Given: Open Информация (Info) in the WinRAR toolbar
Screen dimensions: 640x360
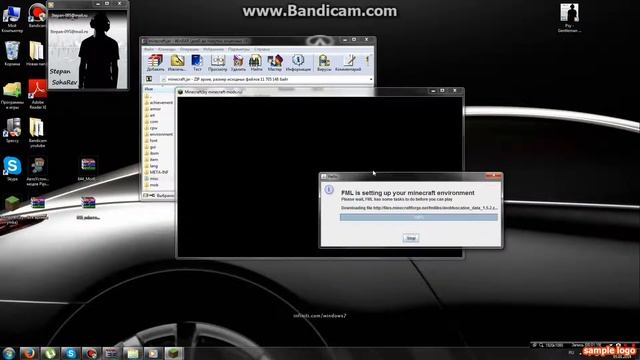Looking at the screenshot, I should [x=298, y=63].
